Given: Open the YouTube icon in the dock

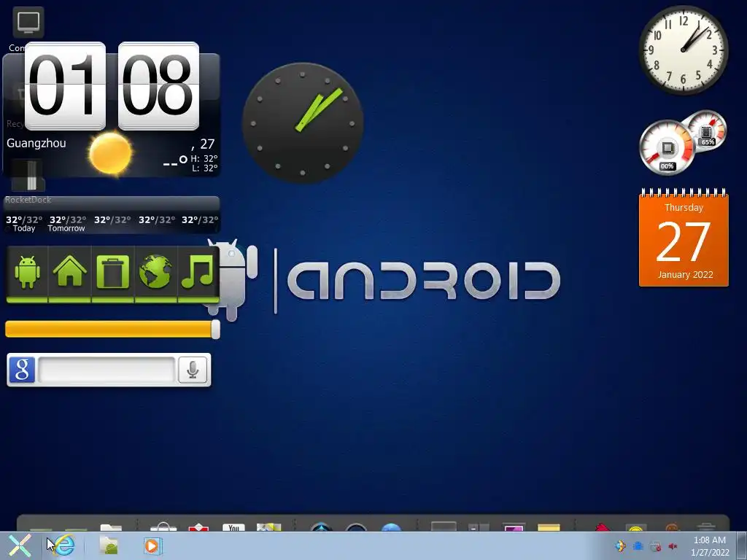Looking at the screenshot, I should coord(233,527).
